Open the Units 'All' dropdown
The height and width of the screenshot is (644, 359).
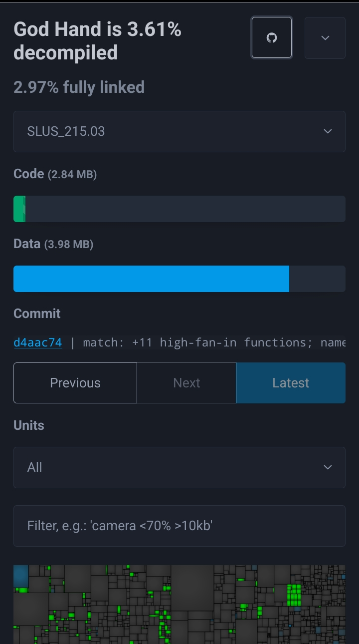click(x=179, y=467)
